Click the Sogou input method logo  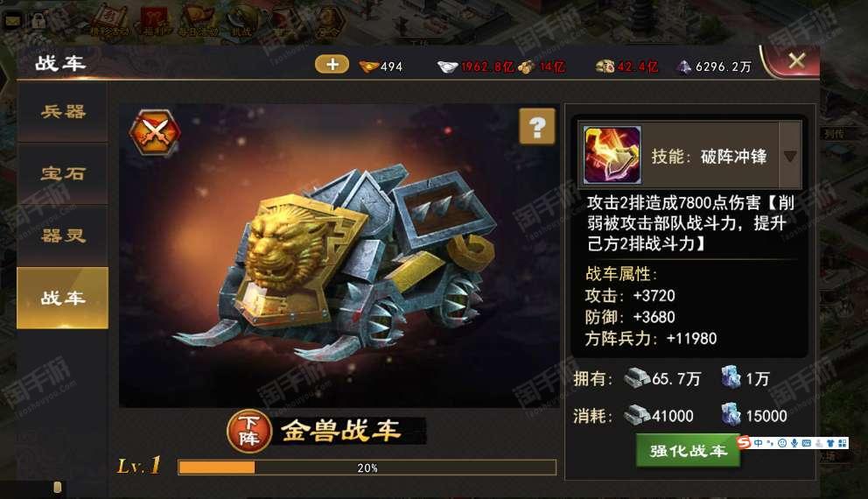(x=744, y=442)
